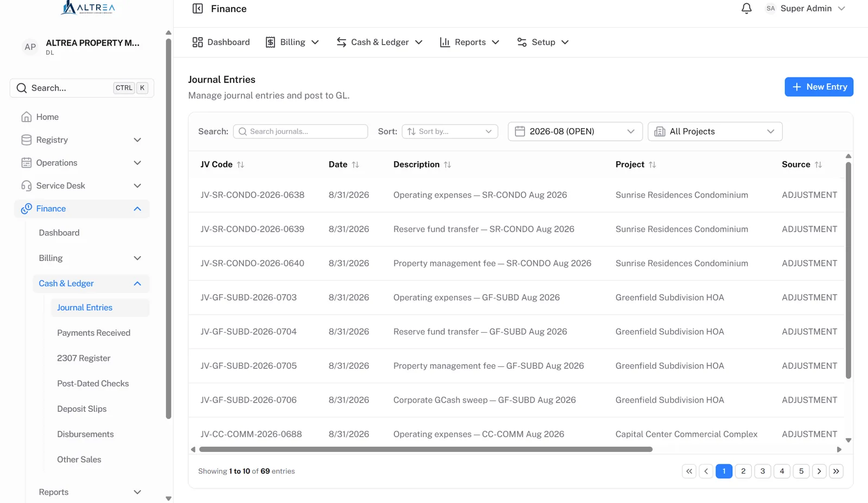Sort Project column using arrows icon

[653, 164]
